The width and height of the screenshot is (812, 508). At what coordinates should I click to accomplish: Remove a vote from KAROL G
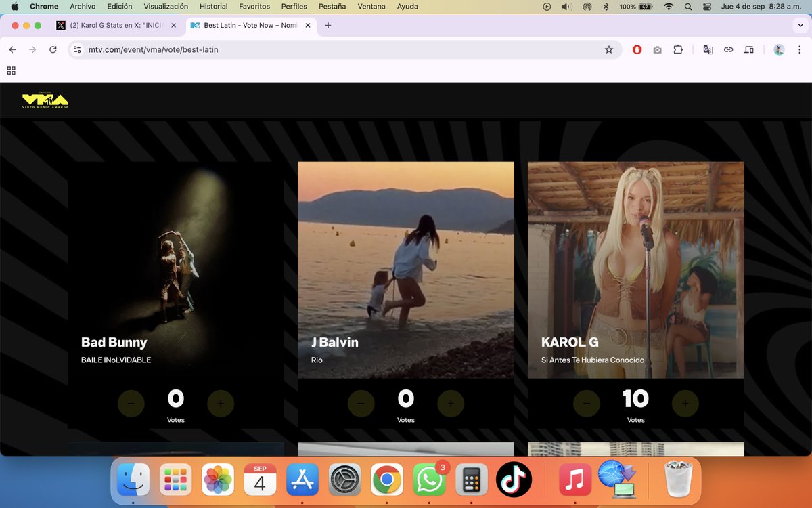click(x=586, y=404)
